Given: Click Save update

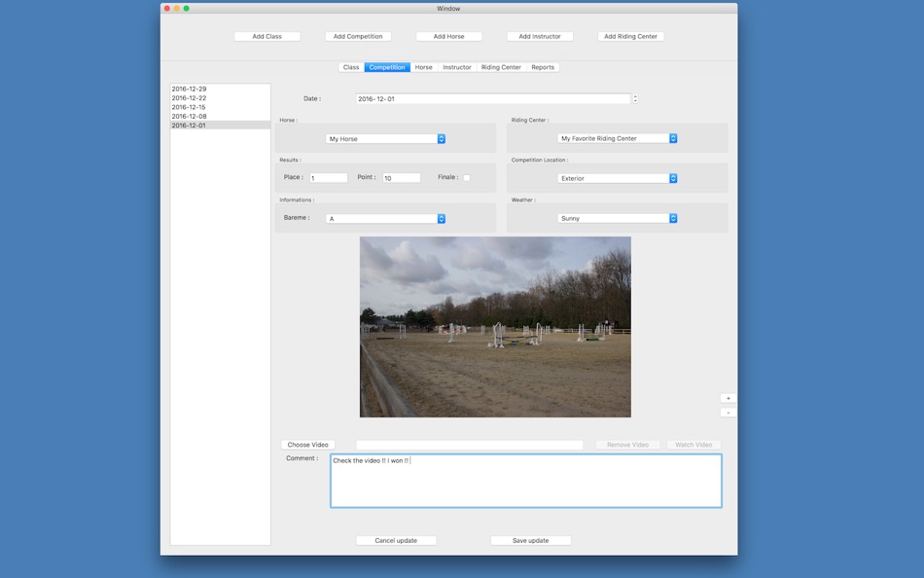Looking at the screenshot, I should [x=530, y=540].
